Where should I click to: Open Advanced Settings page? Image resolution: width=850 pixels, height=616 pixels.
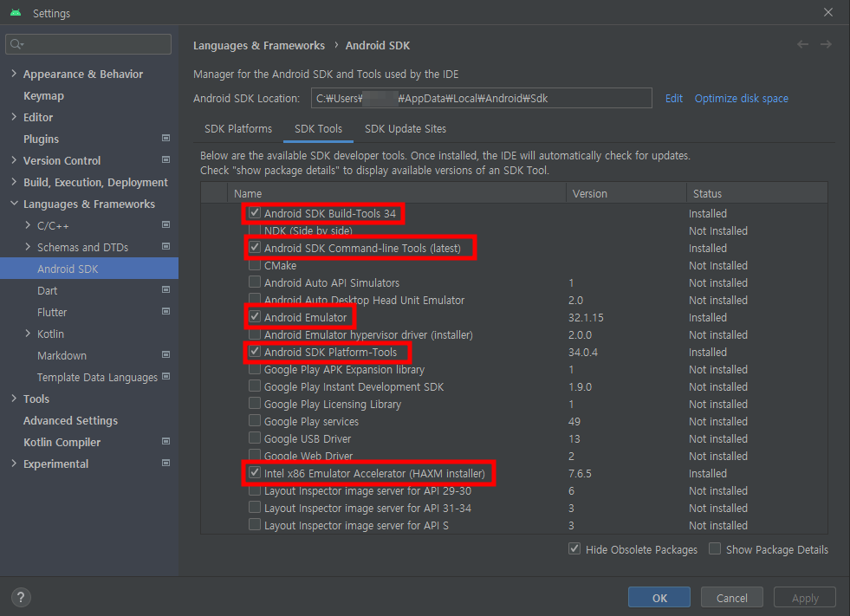[70, 421]
